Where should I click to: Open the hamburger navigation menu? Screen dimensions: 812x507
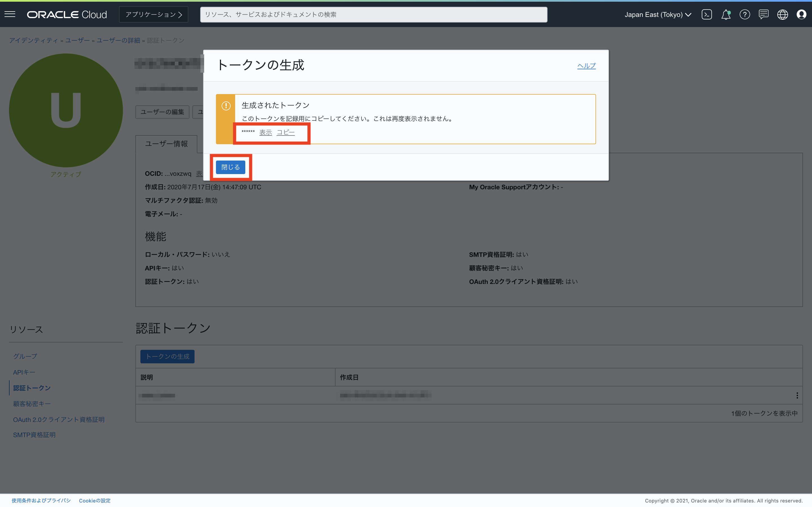(x=10, y=14)
